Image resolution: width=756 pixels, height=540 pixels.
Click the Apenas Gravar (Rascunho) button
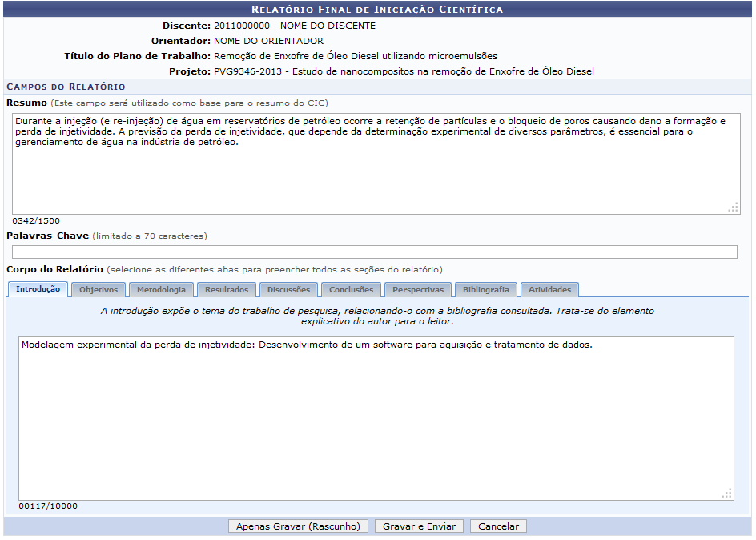(x=299, y=526)
